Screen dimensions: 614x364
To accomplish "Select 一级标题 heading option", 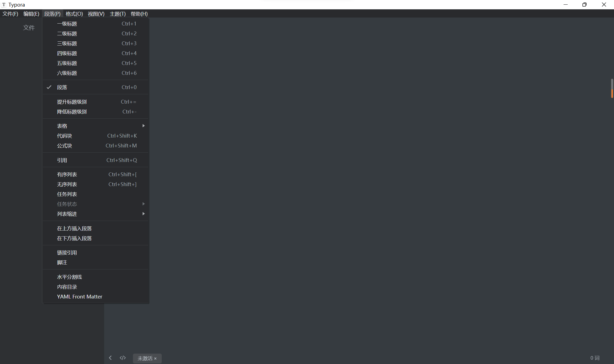I will coord(95,24).
